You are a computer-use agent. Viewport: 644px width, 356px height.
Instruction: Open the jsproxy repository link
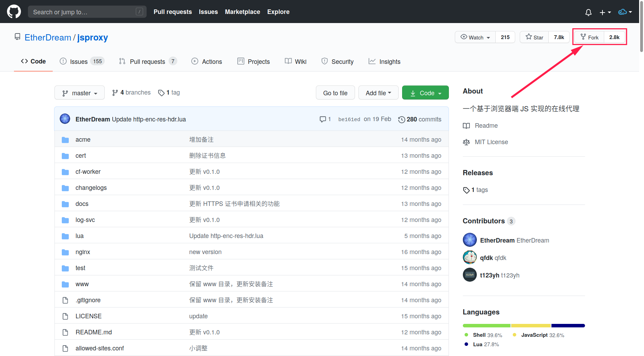click(92, 37)
